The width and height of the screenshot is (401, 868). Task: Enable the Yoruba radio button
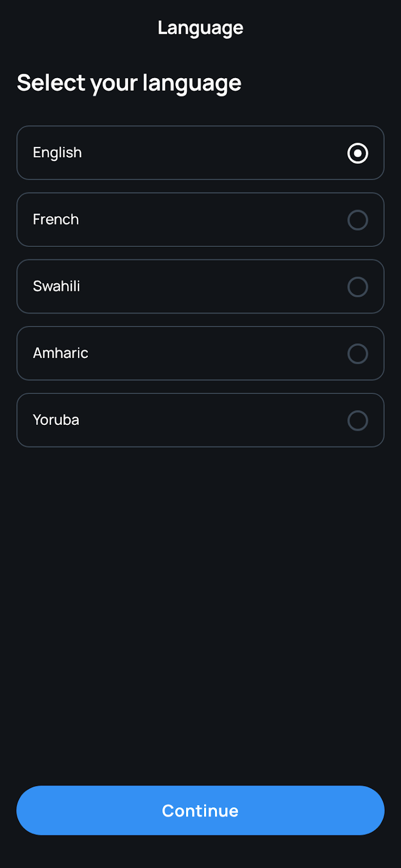coord(358,420)
